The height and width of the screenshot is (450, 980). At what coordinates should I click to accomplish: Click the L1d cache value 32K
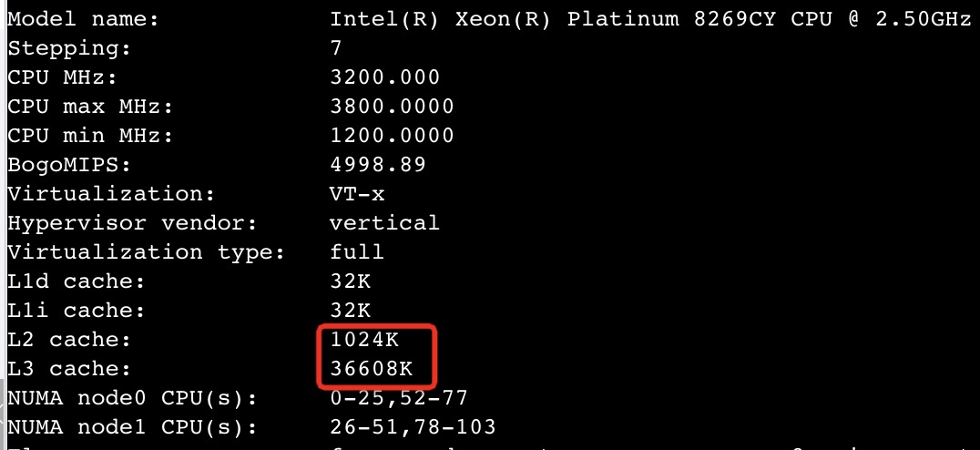350,281
